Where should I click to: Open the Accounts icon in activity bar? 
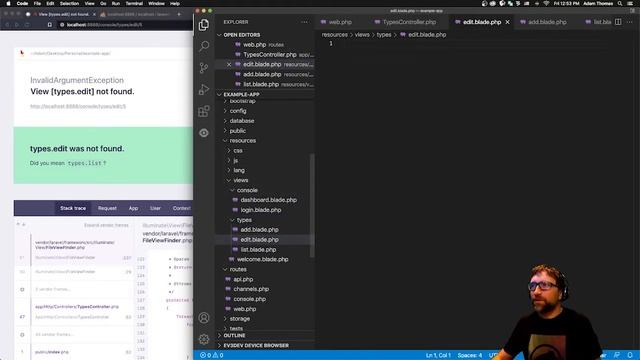pos(204,318)
